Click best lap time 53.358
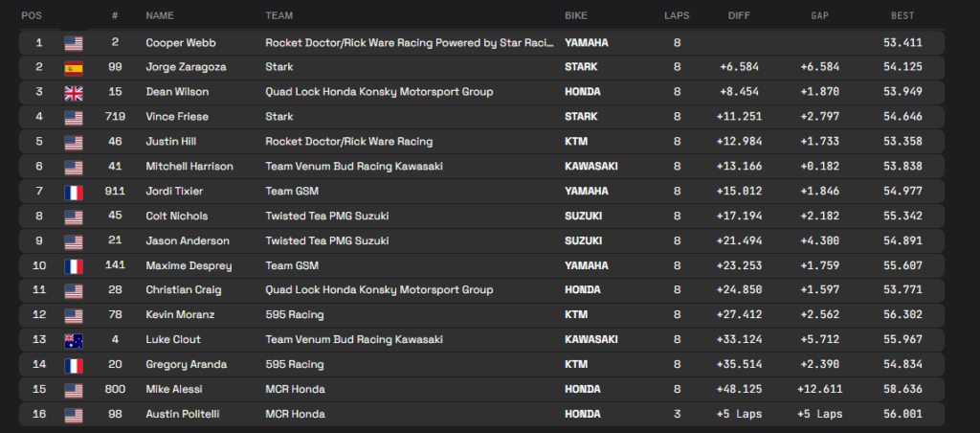Image resolution: width=980 pixels, height=433 pixels. tap(902, 142)
